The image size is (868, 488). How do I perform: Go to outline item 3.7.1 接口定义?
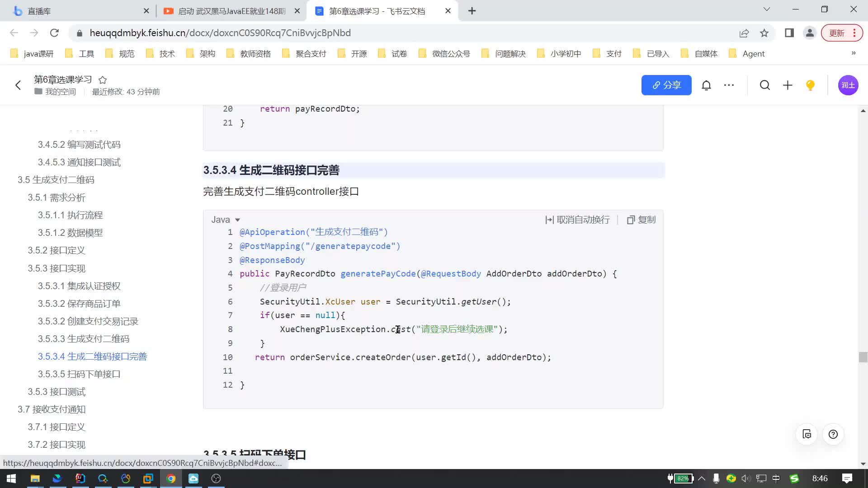57,427
